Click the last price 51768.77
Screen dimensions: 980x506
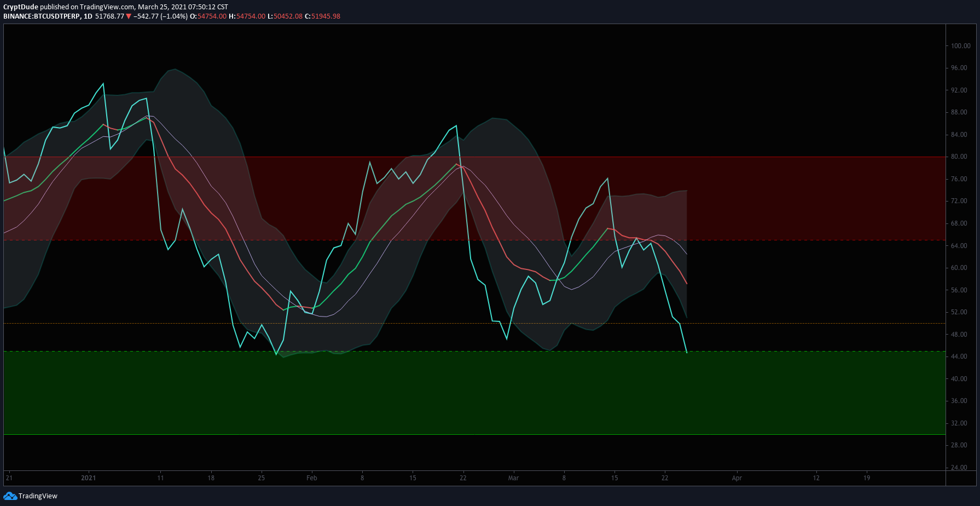pos(109,16)
